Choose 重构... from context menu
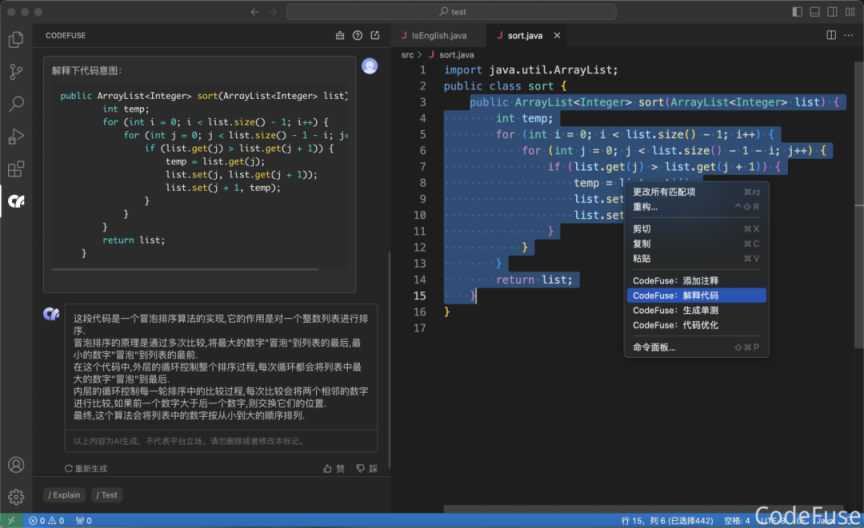 696,207
